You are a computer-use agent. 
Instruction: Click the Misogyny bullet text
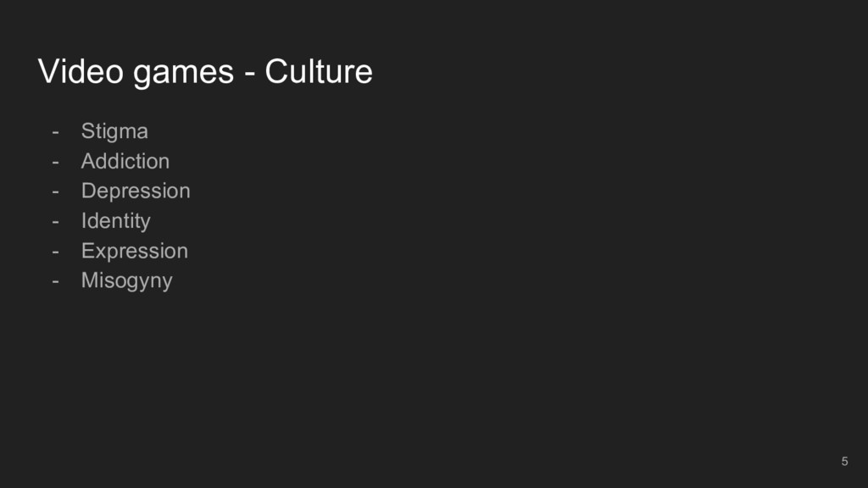point(127,281)
